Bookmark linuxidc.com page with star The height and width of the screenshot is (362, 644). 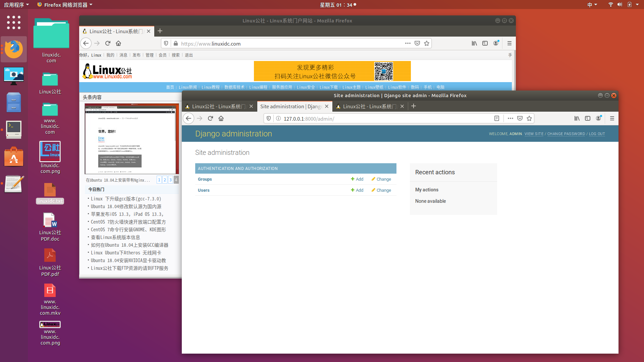click(427, 43)
